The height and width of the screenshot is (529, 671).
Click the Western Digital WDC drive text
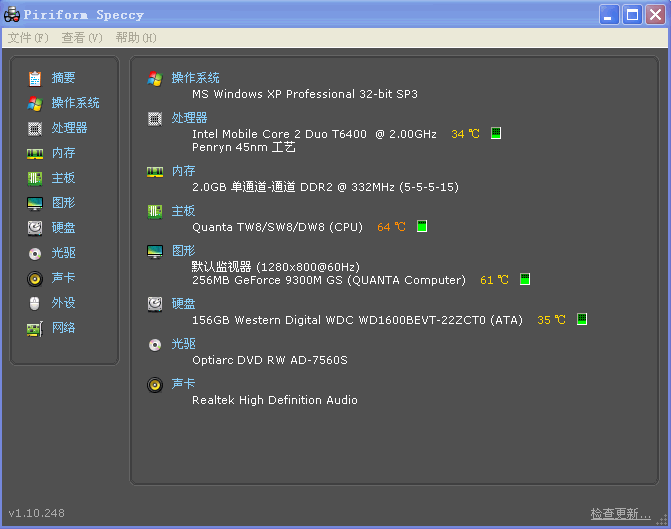tap(358, 320)
